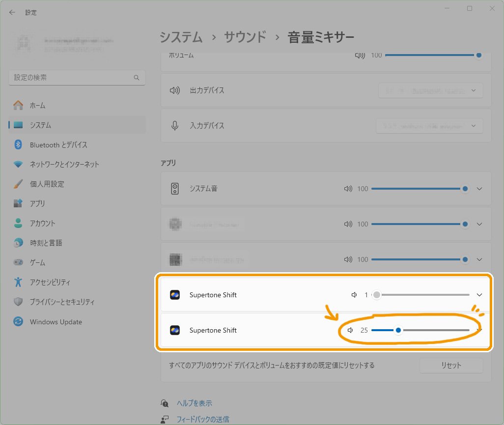Viewport: 504px width, 425px height.
Task: Toggle mute on システム音
Action: (348, 188)
